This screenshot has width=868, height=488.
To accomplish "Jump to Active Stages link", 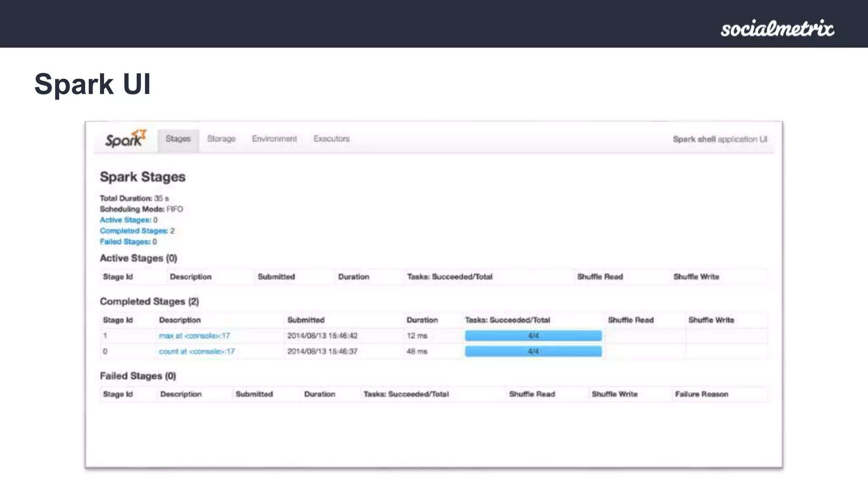I will pos(125,220).
